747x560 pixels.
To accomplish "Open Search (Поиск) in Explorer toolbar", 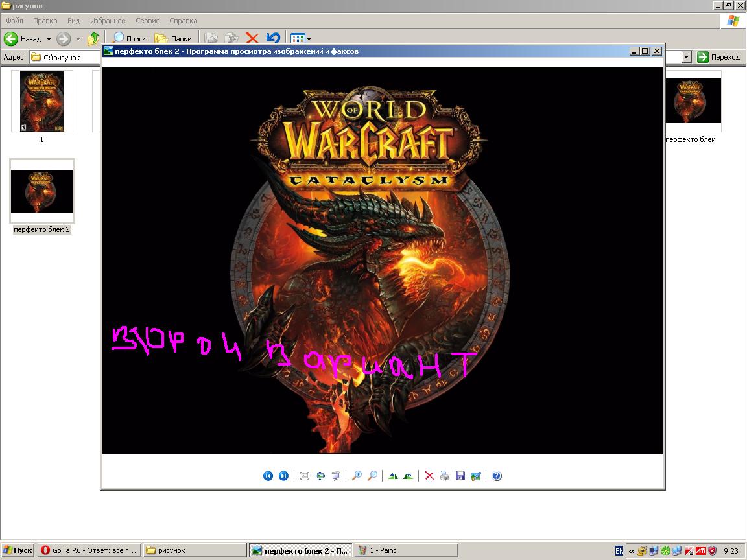I will pyautogui.click(x=130, y=39).
